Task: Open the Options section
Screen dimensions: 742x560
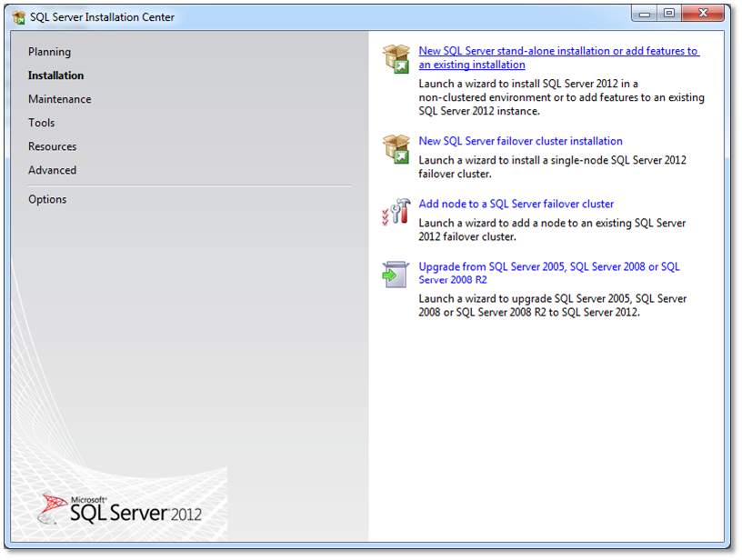Action: coord(47,200)
